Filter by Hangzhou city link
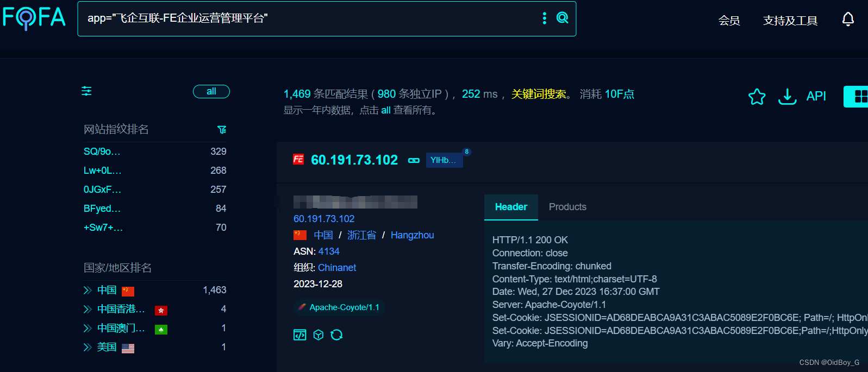This screenshot has height=372, width=868. pos(412,235)
